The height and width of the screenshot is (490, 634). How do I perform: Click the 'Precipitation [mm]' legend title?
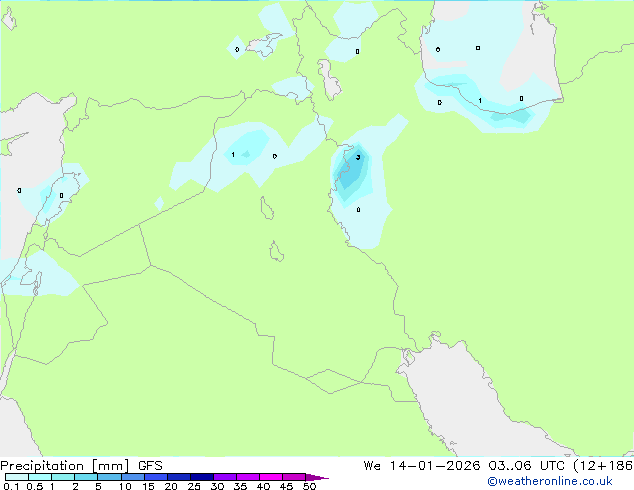[x=65, y=466]
